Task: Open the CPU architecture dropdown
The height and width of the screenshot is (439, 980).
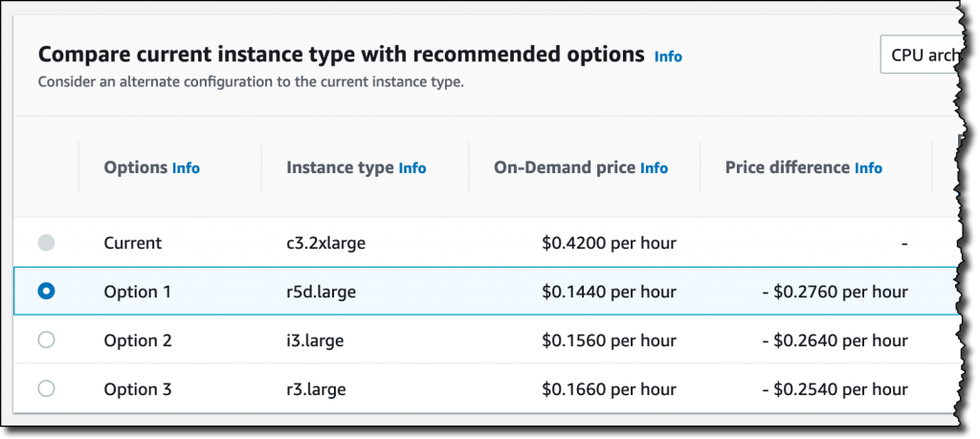Action: coord(921,55)
